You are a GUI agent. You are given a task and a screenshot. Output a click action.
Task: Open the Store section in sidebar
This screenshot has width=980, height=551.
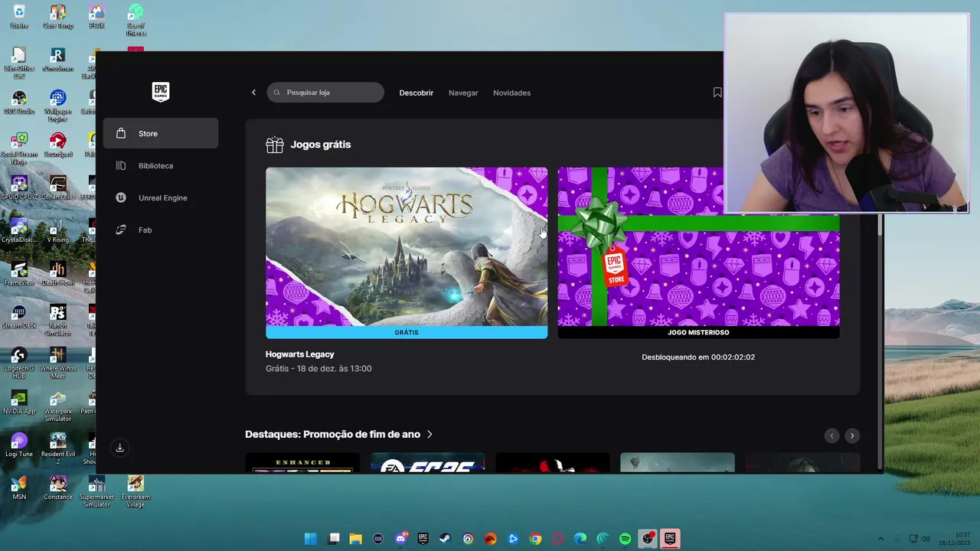[161, 133]
